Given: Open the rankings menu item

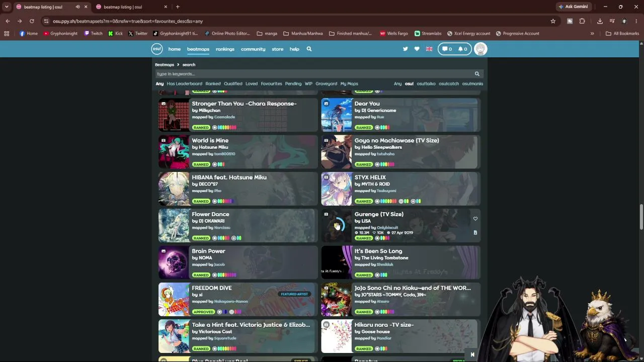Looking at the screenshot, I should [x=225, y=49].
